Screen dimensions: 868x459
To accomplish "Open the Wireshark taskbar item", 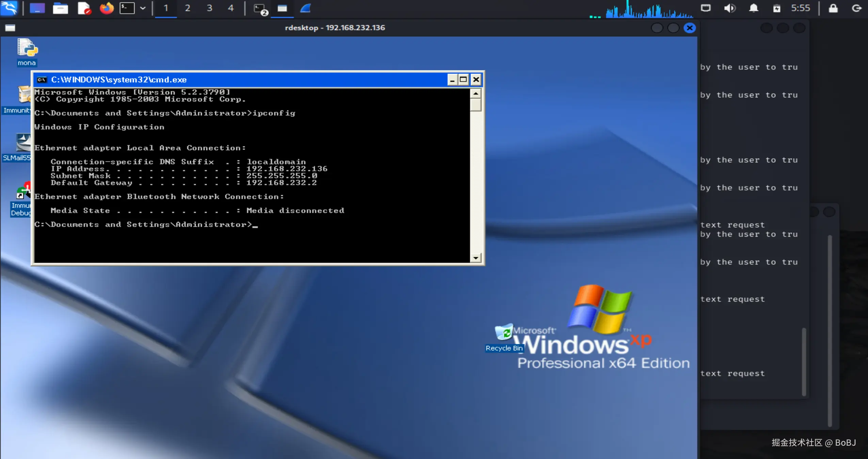I will coord(305,8).
